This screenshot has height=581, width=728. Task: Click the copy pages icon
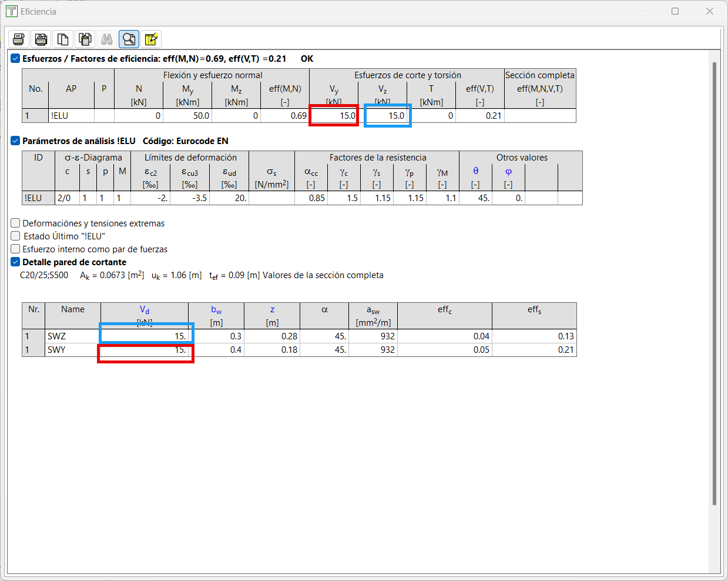[x=63, y=39]
